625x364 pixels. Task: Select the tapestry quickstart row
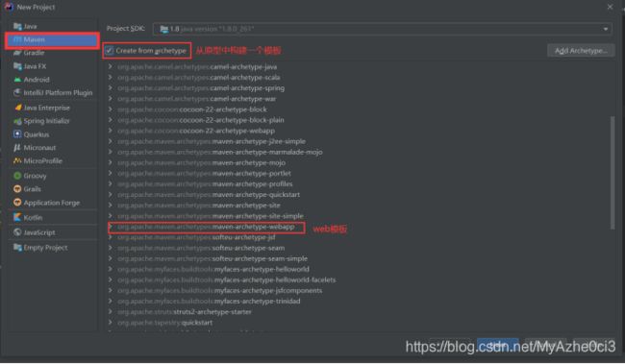(x=165, y=323)
